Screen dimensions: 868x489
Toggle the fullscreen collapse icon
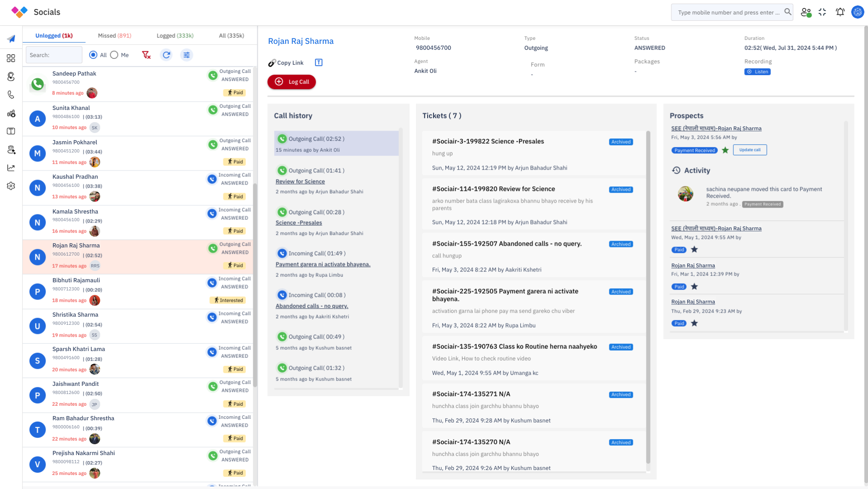coord(822,12)
